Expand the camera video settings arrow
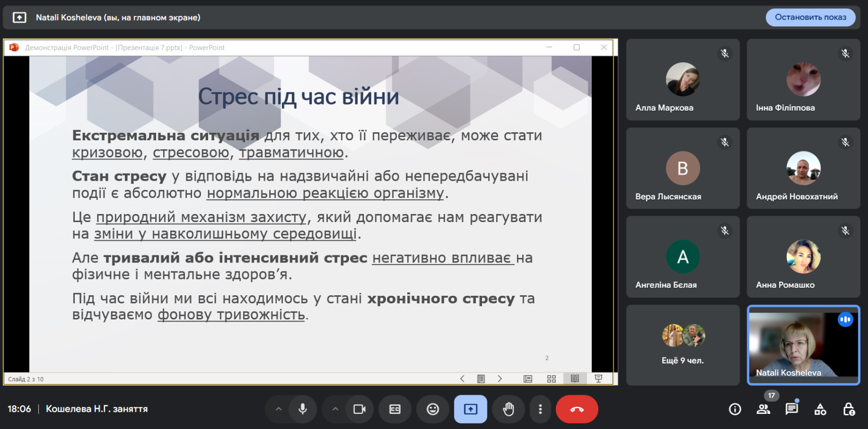 coord(335,409)
